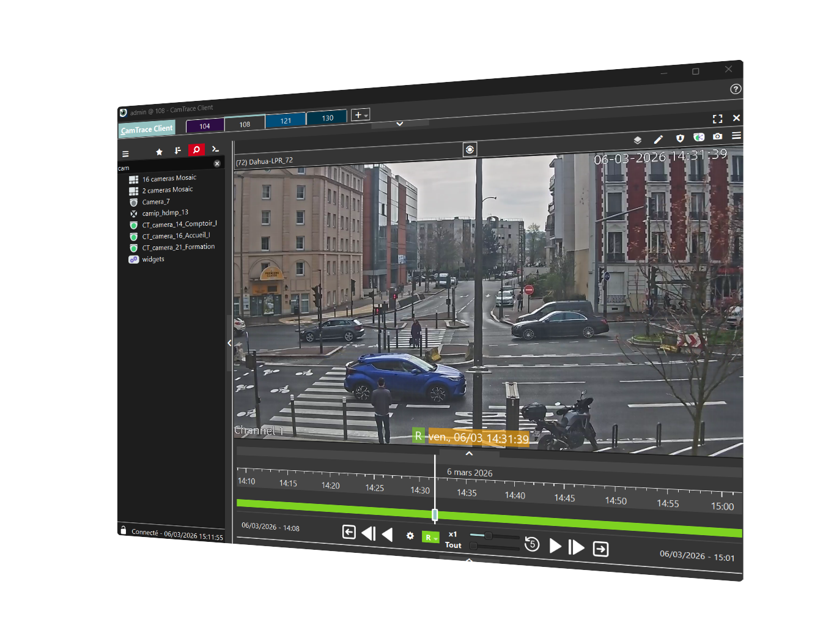The image size is (823, 644).
Task: Collapse the left camera list panel
Action: [x=229, y=343]
